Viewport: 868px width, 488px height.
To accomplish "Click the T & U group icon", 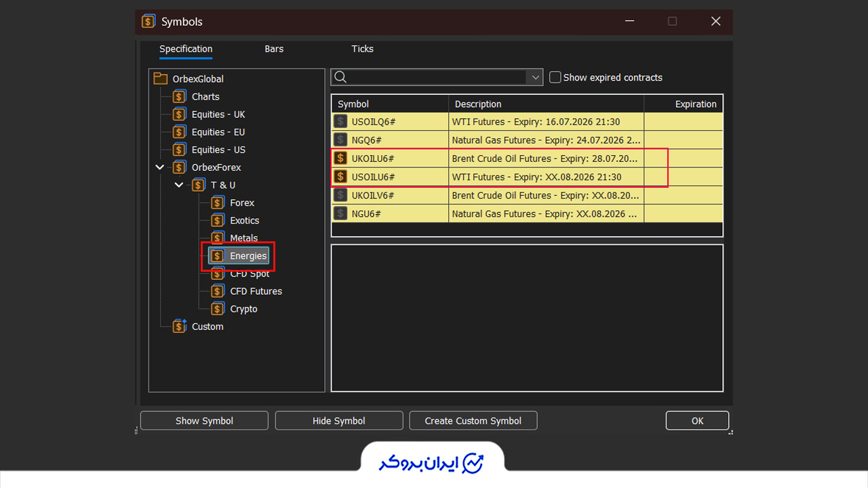I will coord(198,185).
